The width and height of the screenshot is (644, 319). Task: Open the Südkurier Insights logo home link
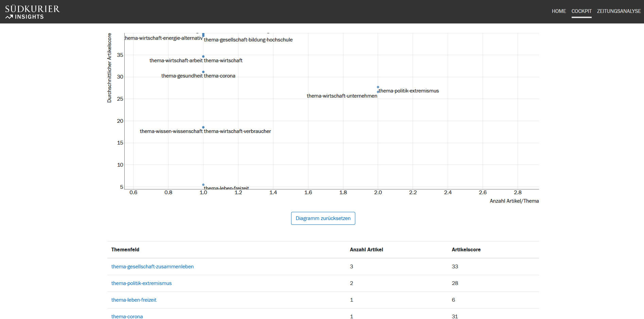32,12
